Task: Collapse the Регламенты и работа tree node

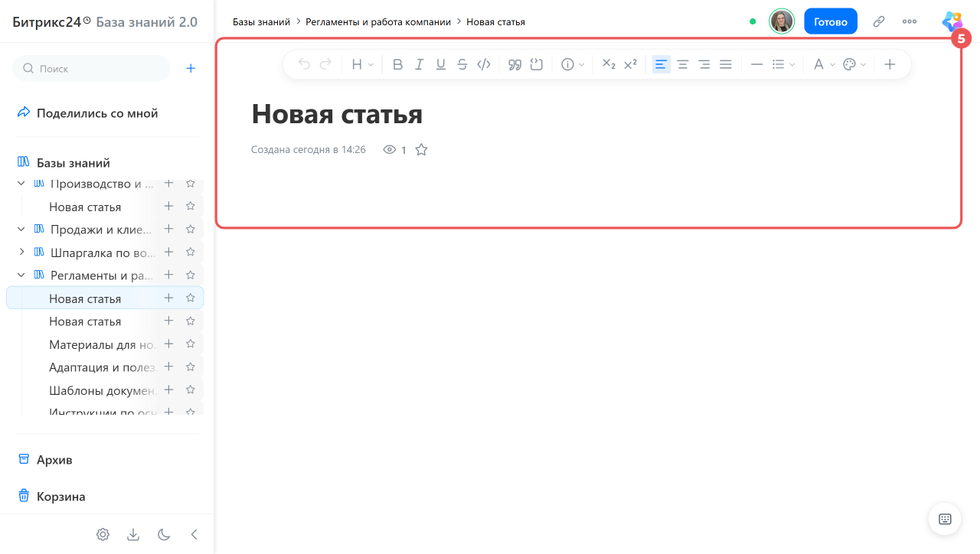Action: coord(21,275)
